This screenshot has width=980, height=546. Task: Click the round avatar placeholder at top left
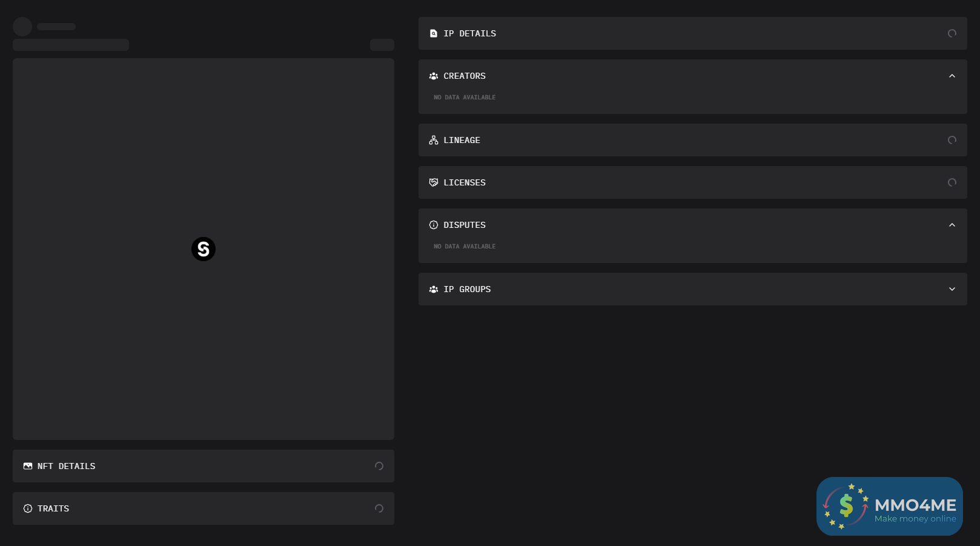pos(22,27)
